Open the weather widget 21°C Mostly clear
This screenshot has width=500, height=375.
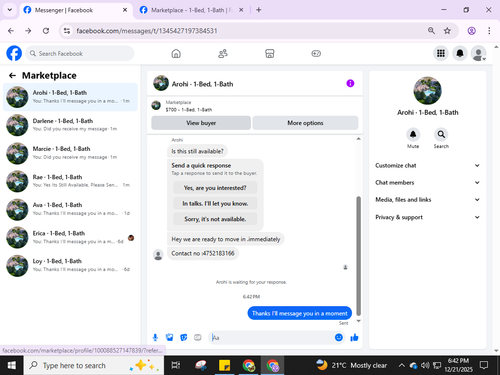coord(352,365)
